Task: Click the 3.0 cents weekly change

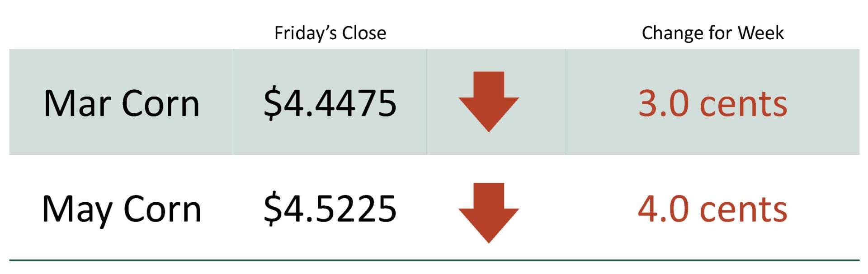Action: (x=712, y=104)
